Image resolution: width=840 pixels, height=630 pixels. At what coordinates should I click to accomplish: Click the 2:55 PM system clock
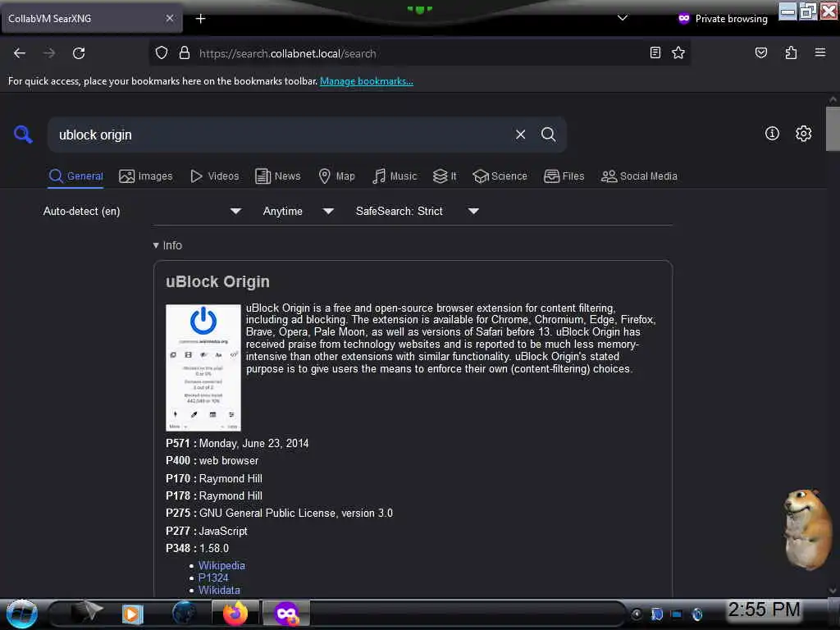(x=764, y=609)
